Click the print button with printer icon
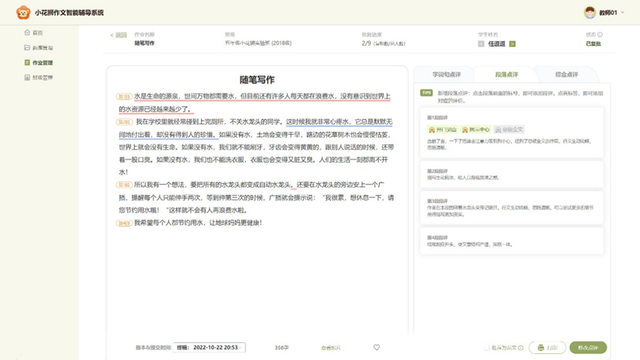The image size is (640, 360). pyautogui.click(x=547, y=347)
